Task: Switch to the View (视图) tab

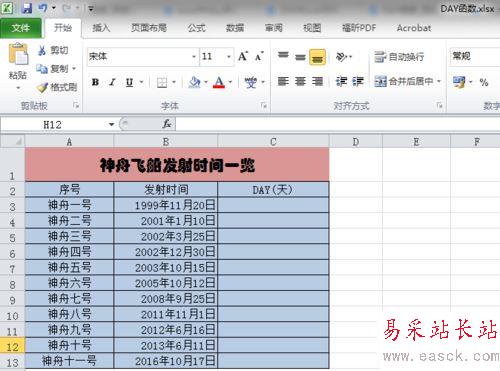Action: [312, 28]
